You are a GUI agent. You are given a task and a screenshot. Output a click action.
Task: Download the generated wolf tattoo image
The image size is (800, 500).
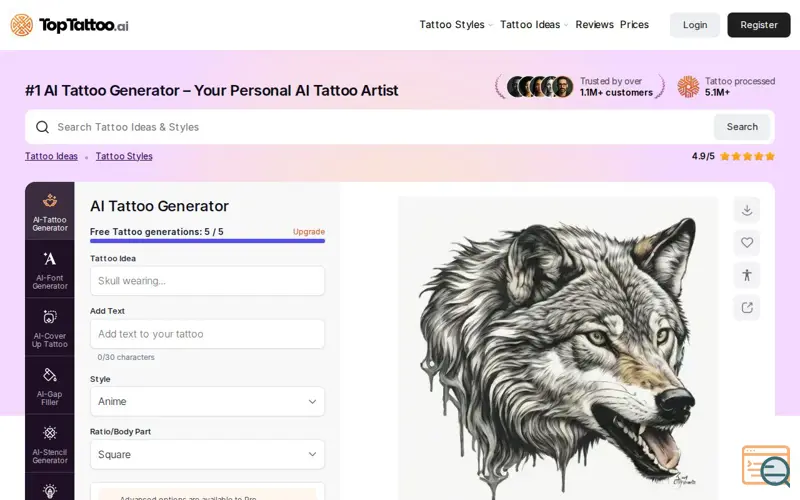click(747, 210)
